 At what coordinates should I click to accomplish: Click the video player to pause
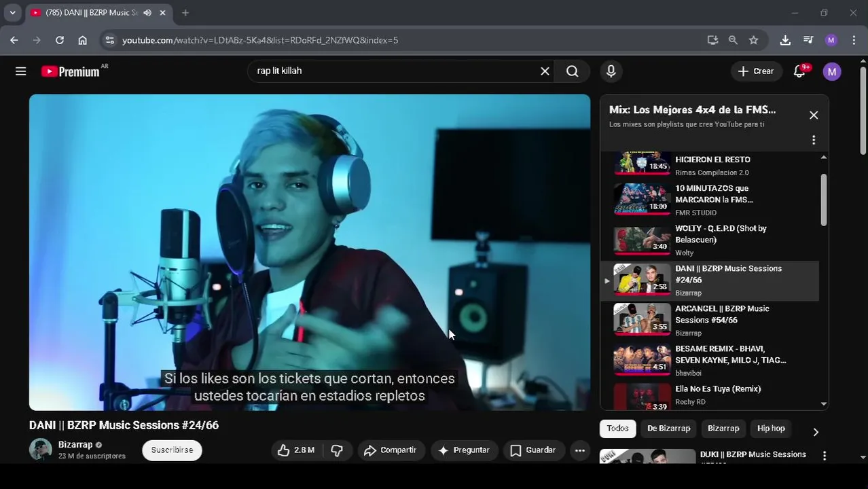pos(310,252)
